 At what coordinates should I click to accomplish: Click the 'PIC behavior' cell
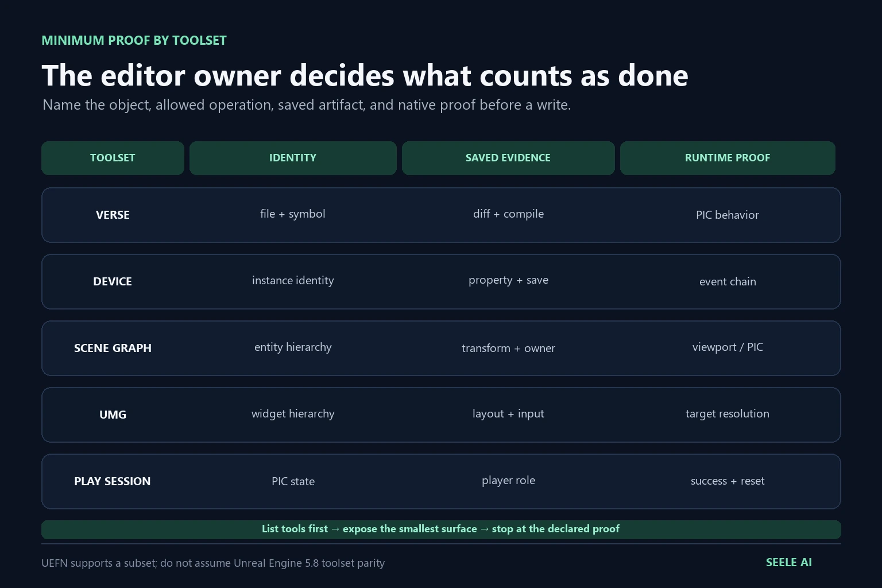click(728, 215)
